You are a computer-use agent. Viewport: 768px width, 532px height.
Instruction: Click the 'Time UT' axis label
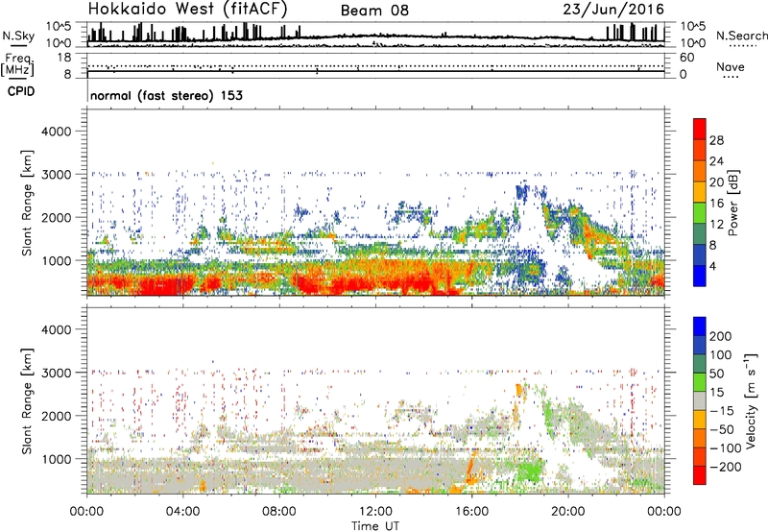click(x=375, y=525)
